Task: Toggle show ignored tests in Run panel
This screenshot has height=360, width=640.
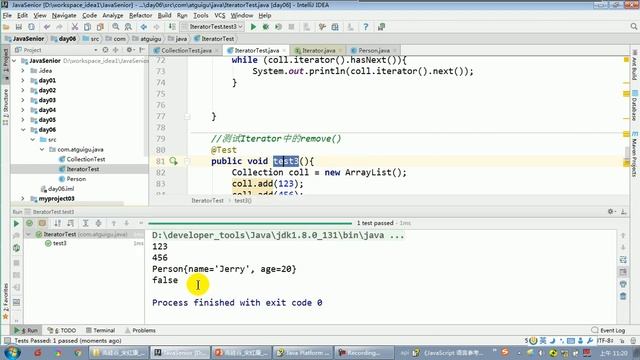Action: coord(42,223)
